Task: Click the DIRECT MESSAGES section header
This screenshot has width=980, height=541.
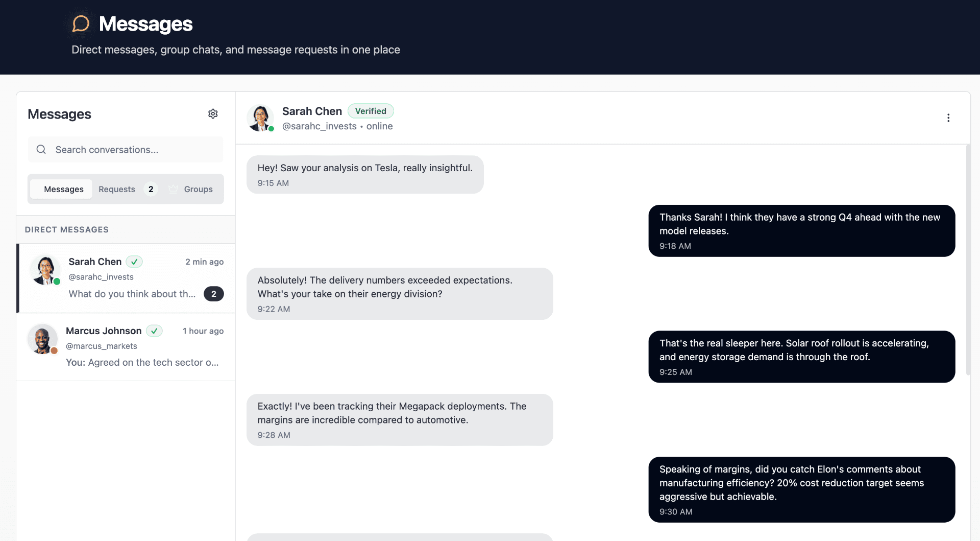Action: [67, 230]
